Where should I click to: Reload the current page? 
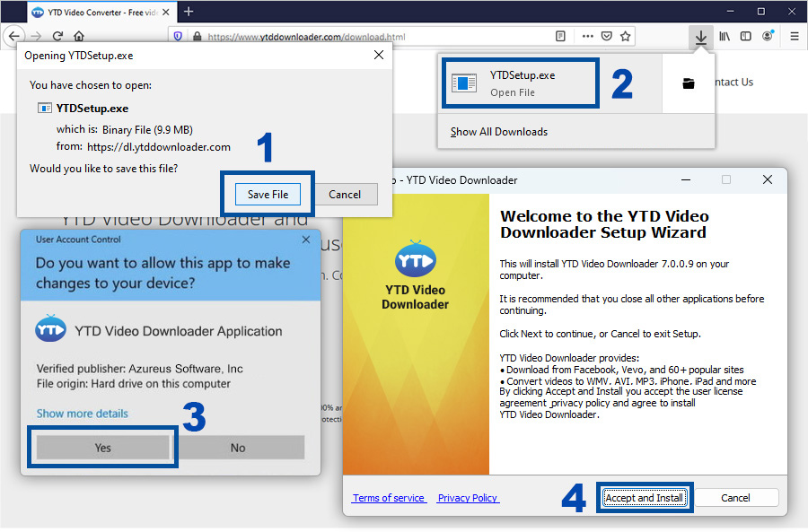(x=57, y=36)
